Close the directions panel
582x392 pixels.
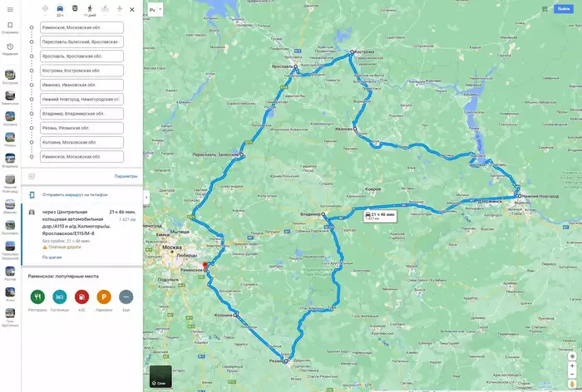coord(131,10)
